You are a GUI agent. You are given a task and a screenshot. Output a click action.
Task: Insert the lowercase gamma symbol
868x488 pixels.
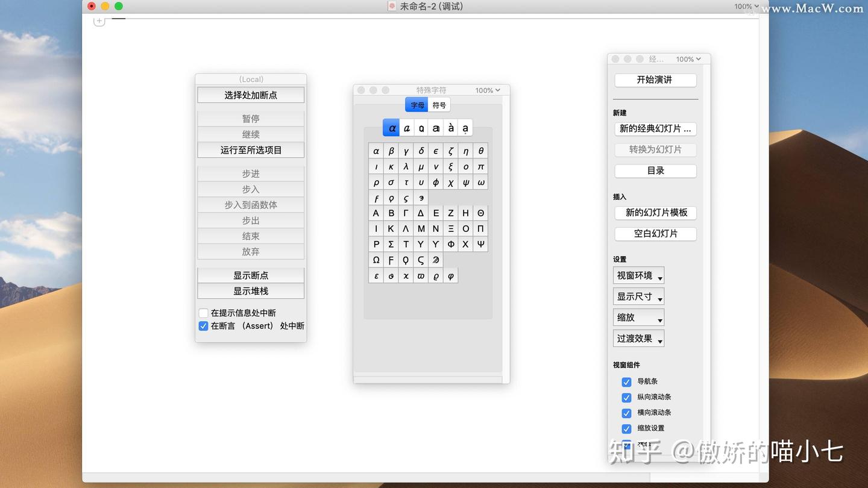click(x=406, y=151)
